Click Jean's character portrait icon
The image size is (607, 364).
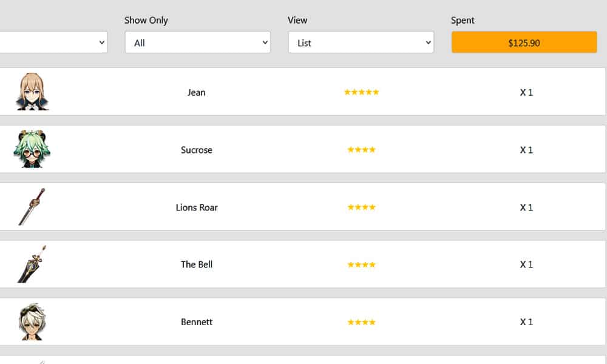pos(32,92)
